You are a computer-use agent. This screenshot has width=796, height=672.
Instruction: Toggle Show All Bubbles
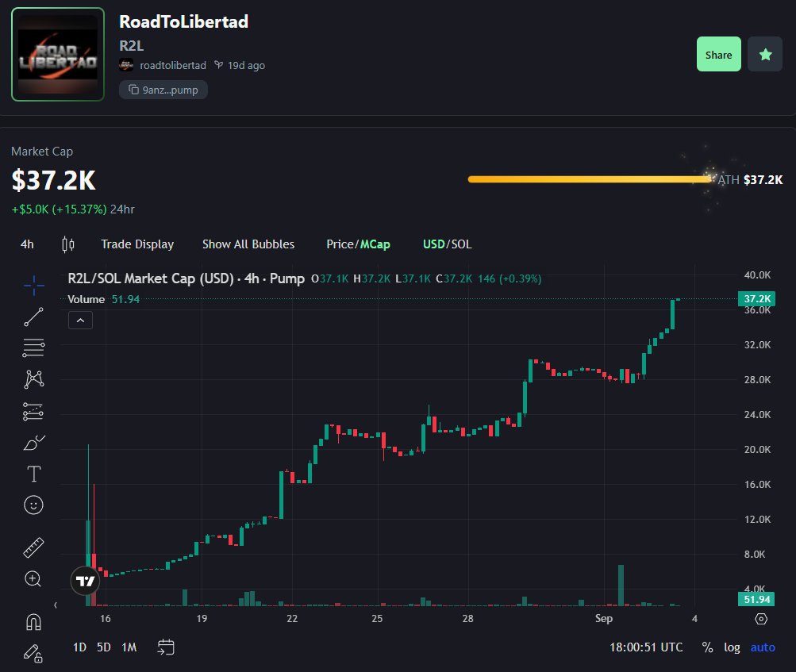point(248,244)
